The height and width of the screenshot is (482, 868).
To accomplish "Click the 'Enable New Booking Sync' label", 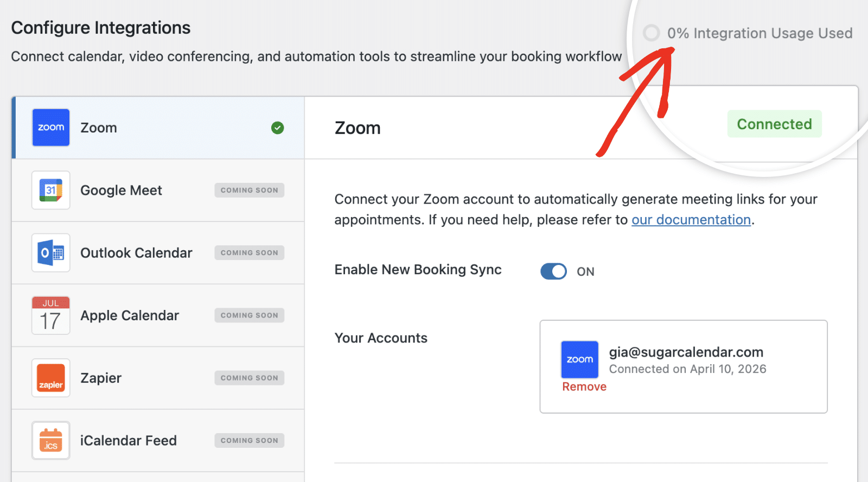I will pyautogui.click(x=418, y=270).
